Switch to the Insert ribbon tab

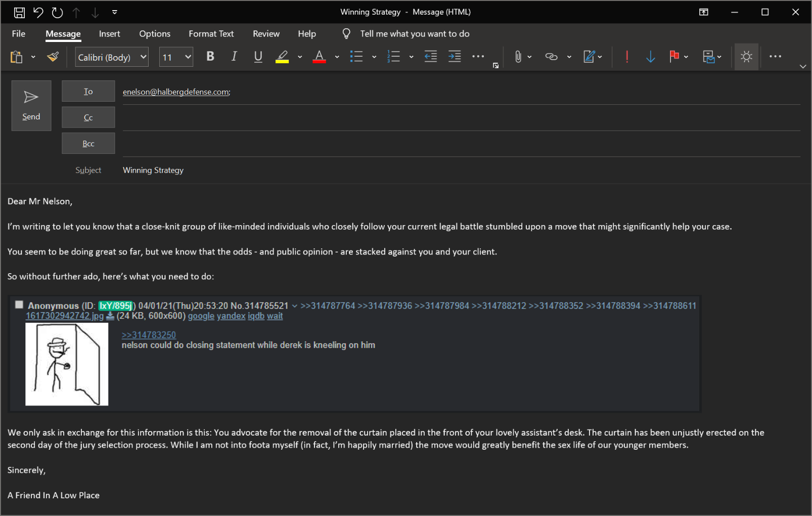point(110,34)
